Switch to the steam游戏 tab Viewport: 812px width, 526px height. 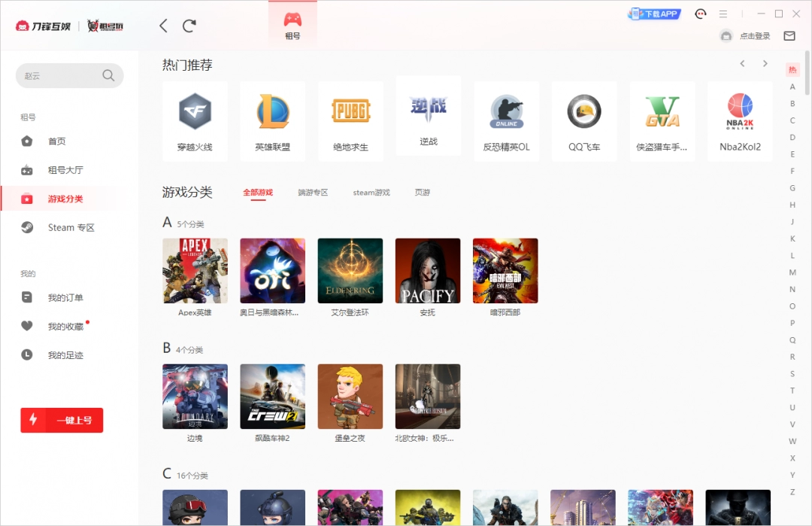pos(371,193)
